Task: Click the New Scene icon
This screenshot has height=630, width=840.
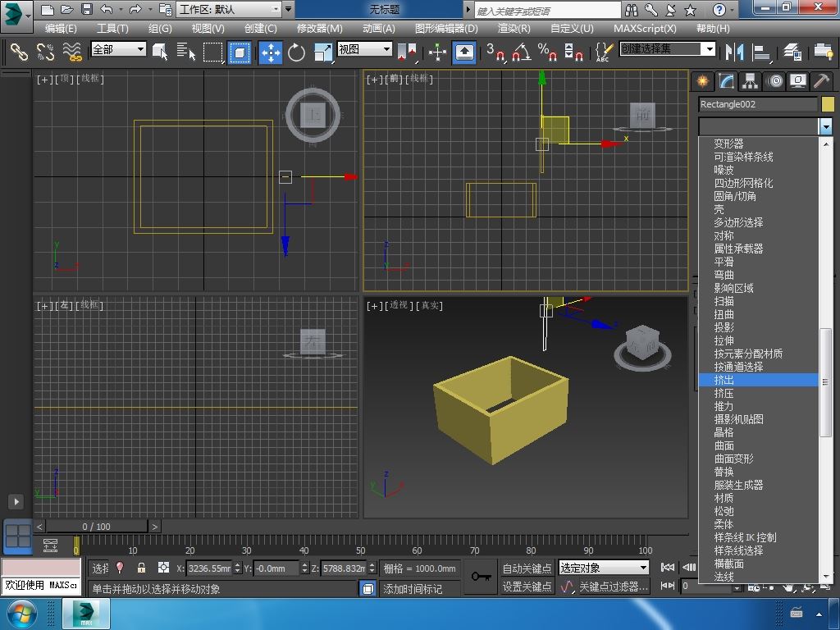Action: 47,10
